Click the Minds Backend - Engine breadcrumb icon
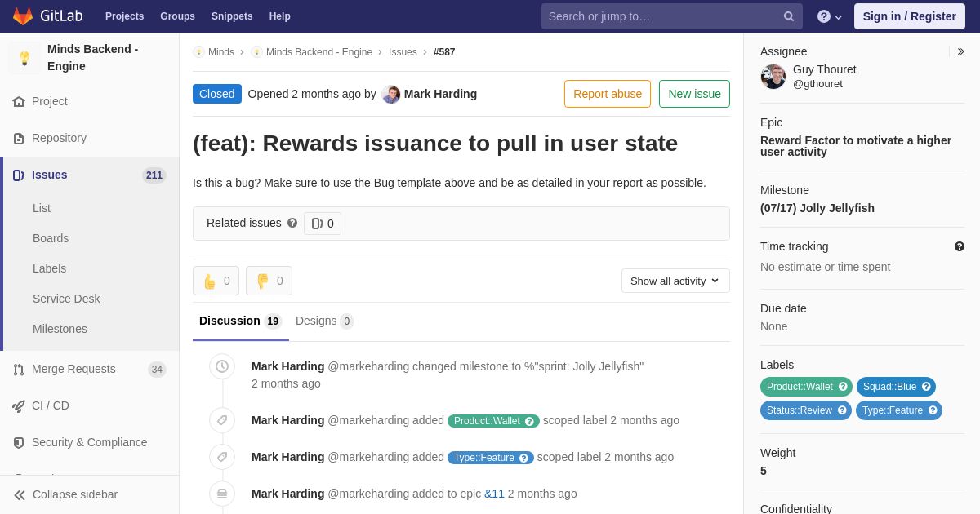The image size is (980, 514). coord(256,52)
